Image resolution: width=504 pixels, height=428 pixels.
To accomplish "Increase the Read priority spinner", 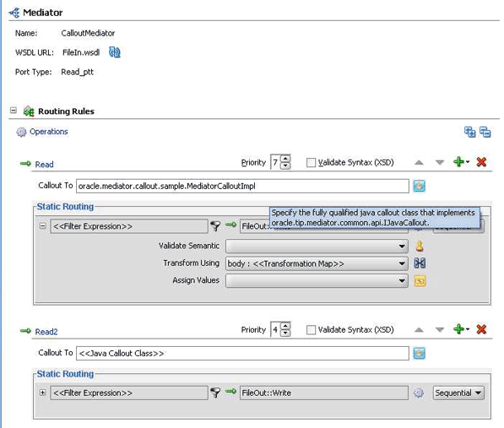I will [x=285, y=159].
